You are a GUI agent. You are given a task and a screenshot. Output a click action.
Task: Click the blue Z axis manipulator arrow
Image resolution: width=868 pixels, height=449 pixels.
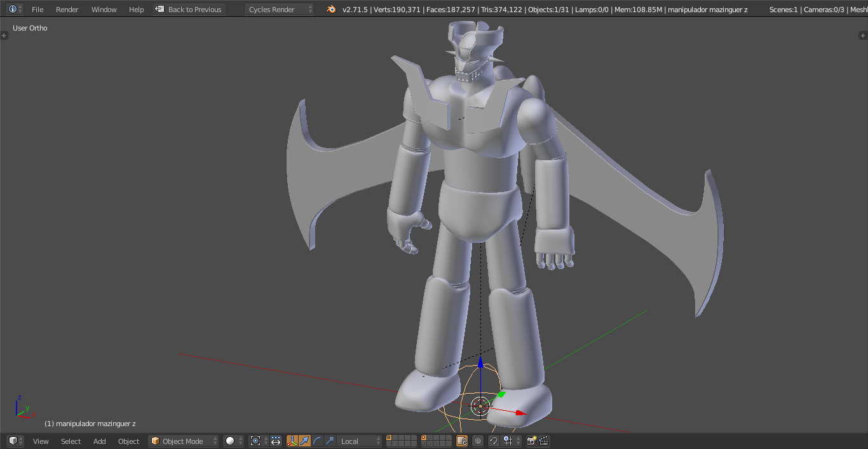[x=481, y=363]
